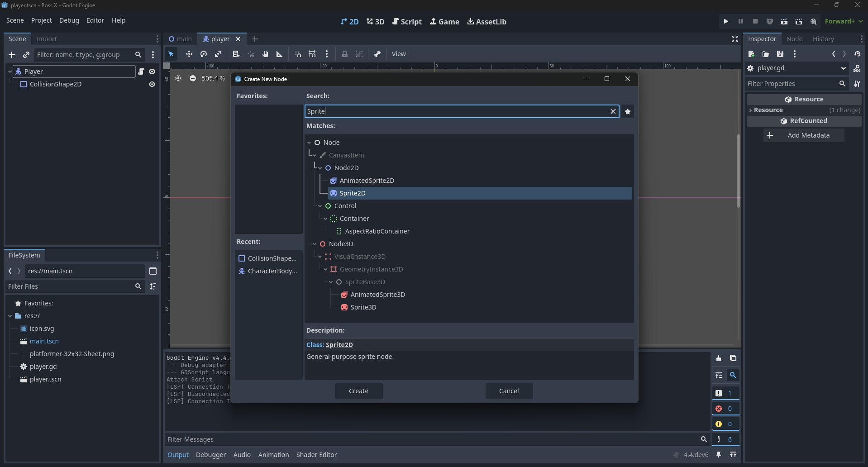Click the zoom out minus icon
868x467 pixels.
[x=193, y=78]
